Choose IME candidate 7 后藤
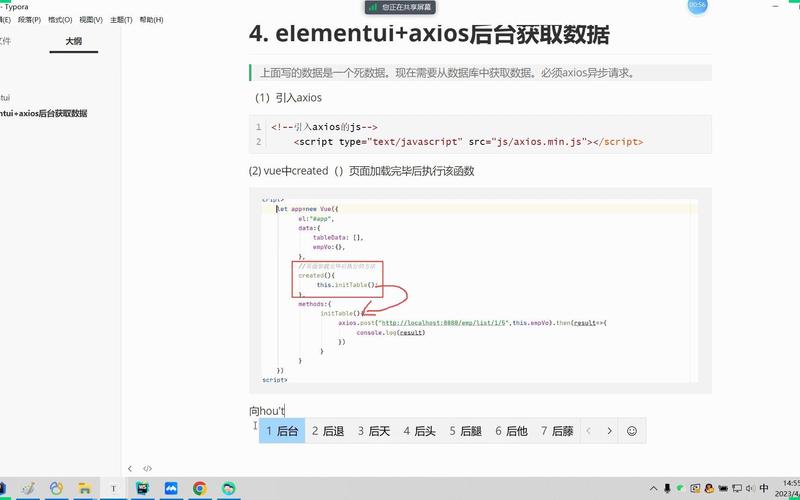The width and height of the screenshot is (800, 500). (557, 431)
